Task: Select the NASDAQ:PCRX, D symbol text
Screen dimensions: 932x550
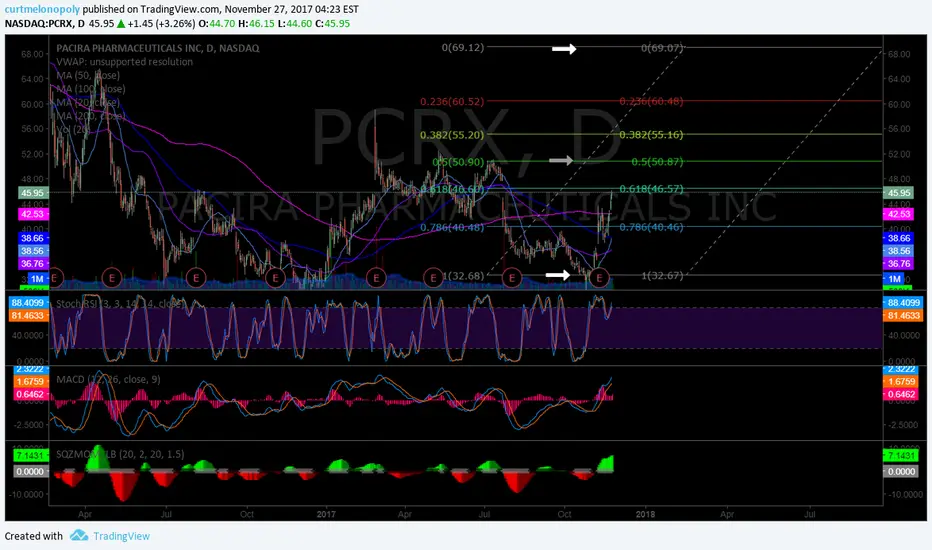Action: (45, 24)
